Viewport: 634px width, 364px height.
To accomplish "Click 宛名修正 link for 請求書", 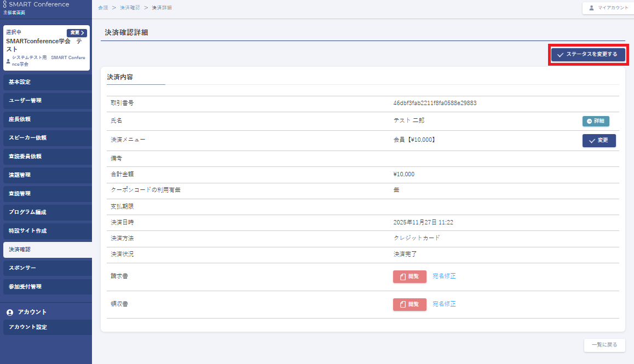I will 444,276.
